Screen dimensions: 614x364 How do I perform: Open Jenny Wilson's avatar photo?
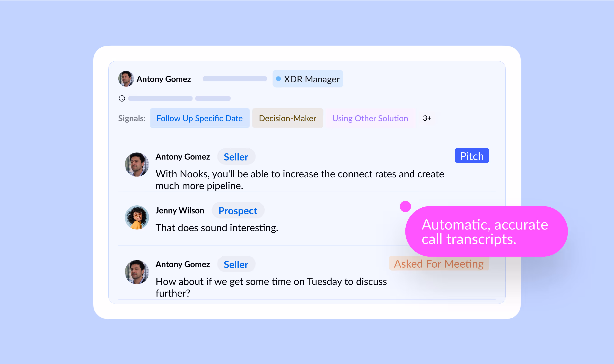[137, 218]
